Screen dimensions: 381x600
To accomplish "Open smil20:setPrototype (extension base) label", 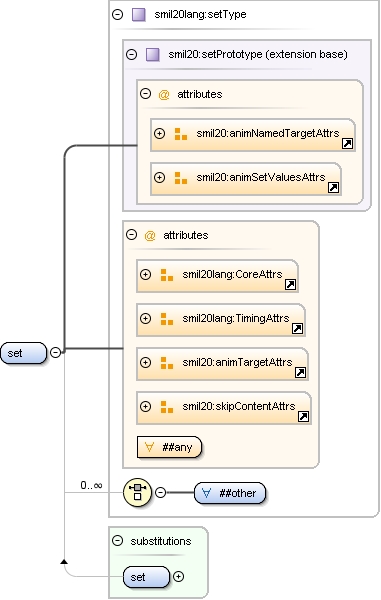I will (x=258, y=54).
